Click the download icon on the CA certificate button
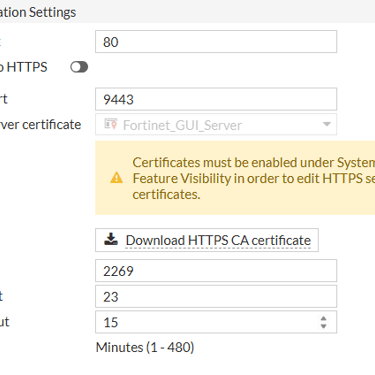This screenshot has width=375, height=375. (x=111, y=239)
